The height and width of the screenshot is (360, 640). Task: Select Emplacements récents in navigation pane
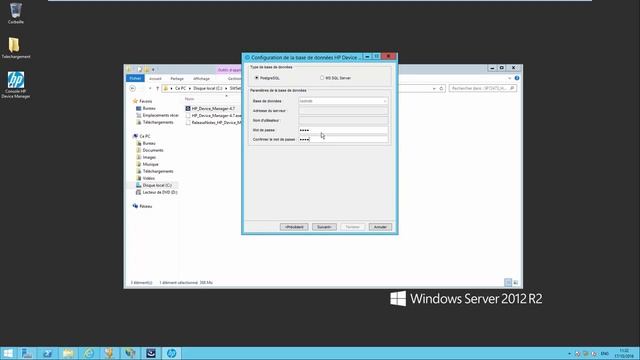click(x=157, y=115)
